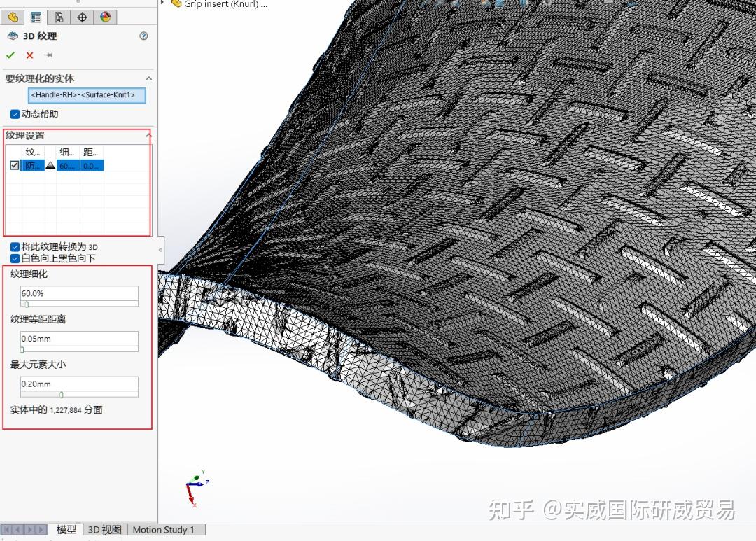Click the green checkmark to accept 3D texture

click(x=9, y=55)
